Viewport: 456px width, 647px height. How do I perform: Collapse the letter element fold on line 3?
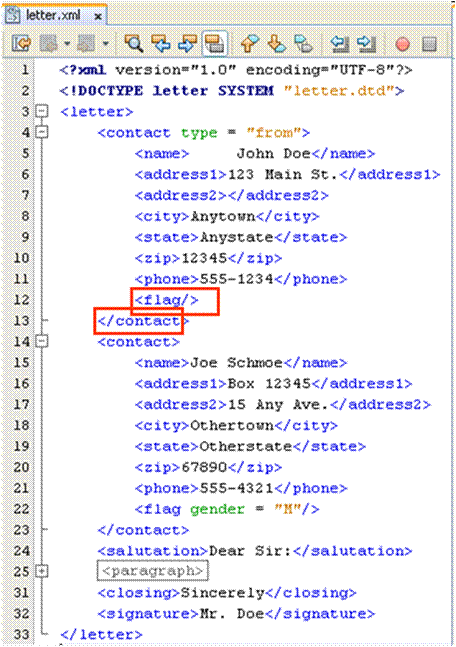coord(42,111)
